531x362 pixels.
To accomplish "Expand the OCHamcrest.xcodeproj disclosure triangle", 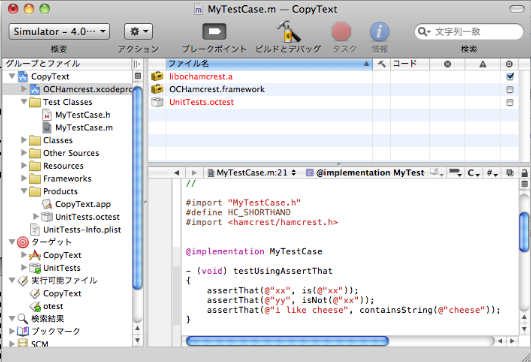I will [24, 89].
